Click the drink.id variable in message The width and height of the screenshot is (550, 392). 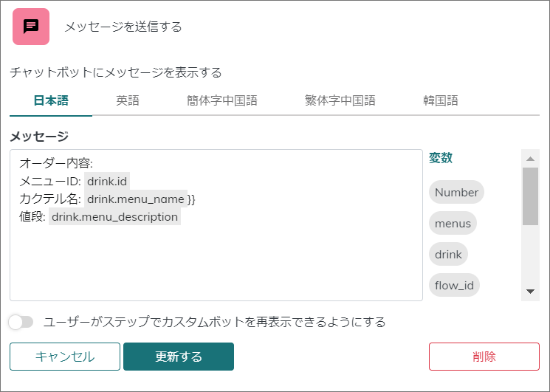(108, 181)
